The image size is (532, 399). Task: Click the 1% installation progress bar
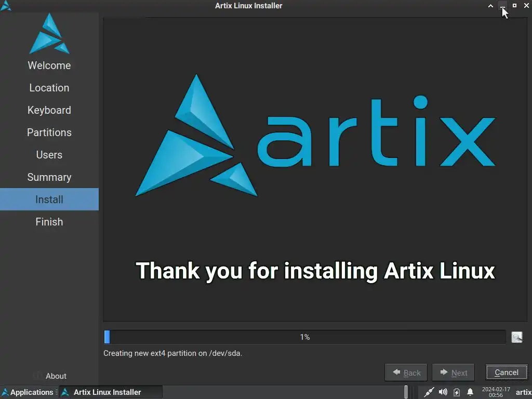[x=304, y=337]
